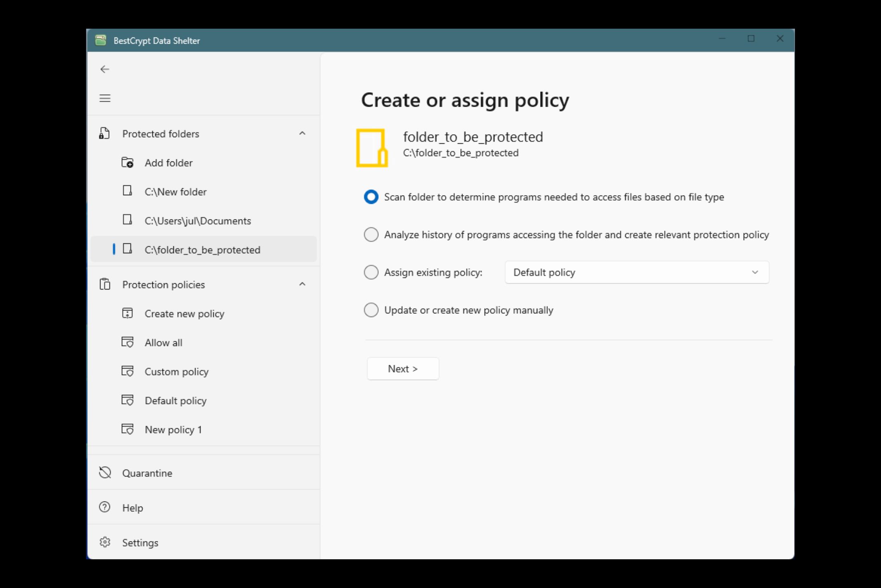The height and width of the screenshot is (588, 881).
Task: Enable assign existing policy radio button
Action: [x=371, y=272]
